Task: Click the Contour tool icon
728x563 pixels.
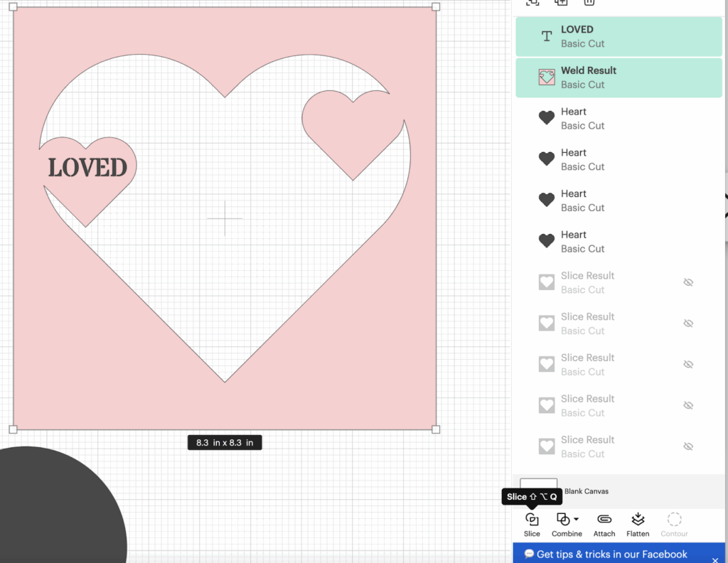Action: click(674, 519)
